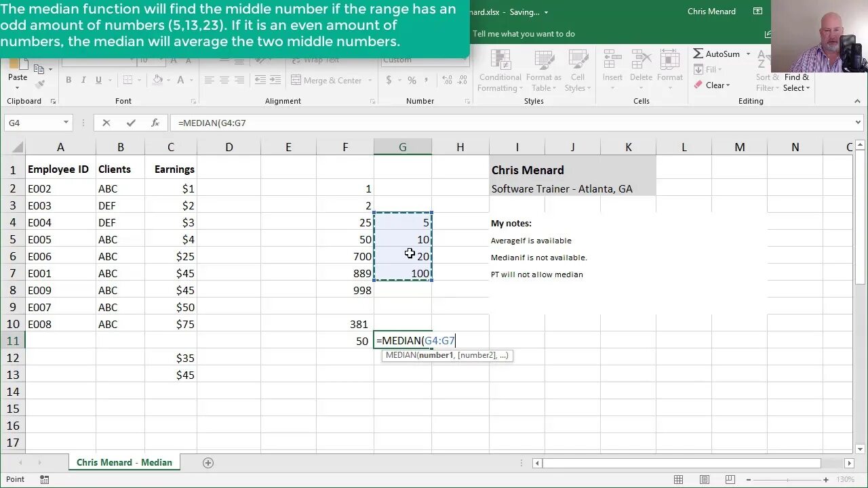This screenshot has width=868, height=488.
Task: Open Format as Table gallery
Action: (543, 72)
